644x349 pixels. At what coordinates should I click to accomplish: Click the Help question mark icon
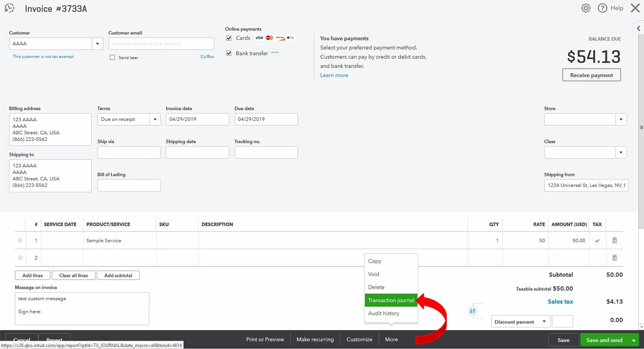pyautogui.click(x=602, y=8)
